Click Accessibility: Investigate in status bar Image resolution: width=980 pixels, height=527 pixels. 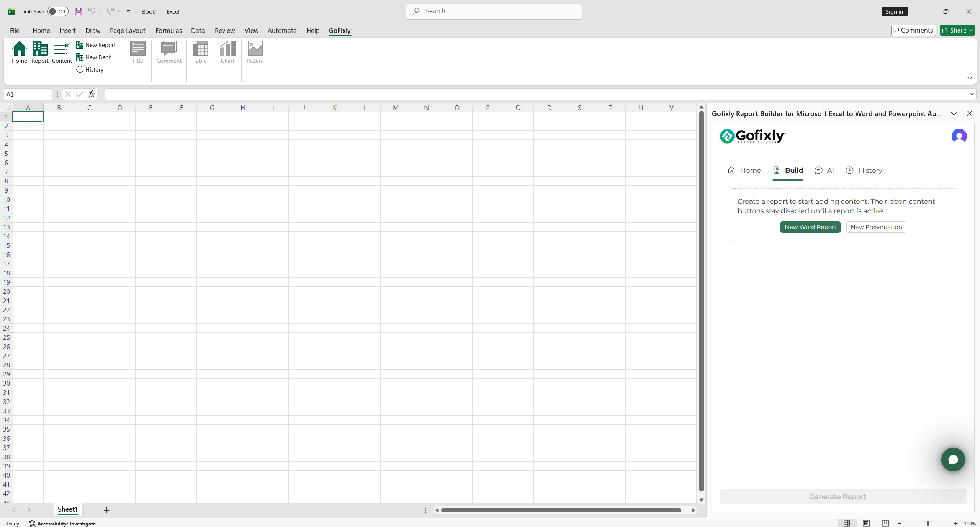coord(63,524)
